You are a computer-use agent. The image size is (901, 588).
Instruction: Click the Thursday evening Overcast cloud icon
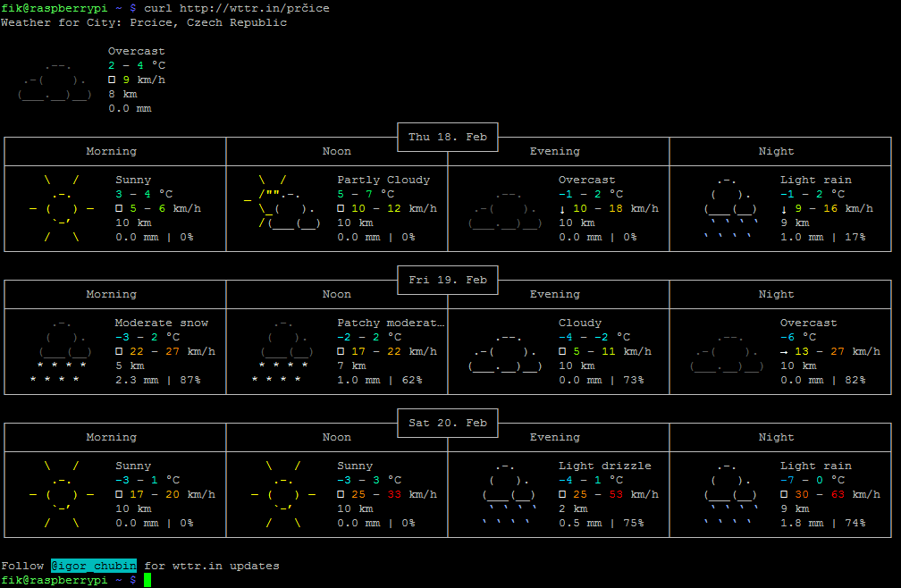point(505,209)
